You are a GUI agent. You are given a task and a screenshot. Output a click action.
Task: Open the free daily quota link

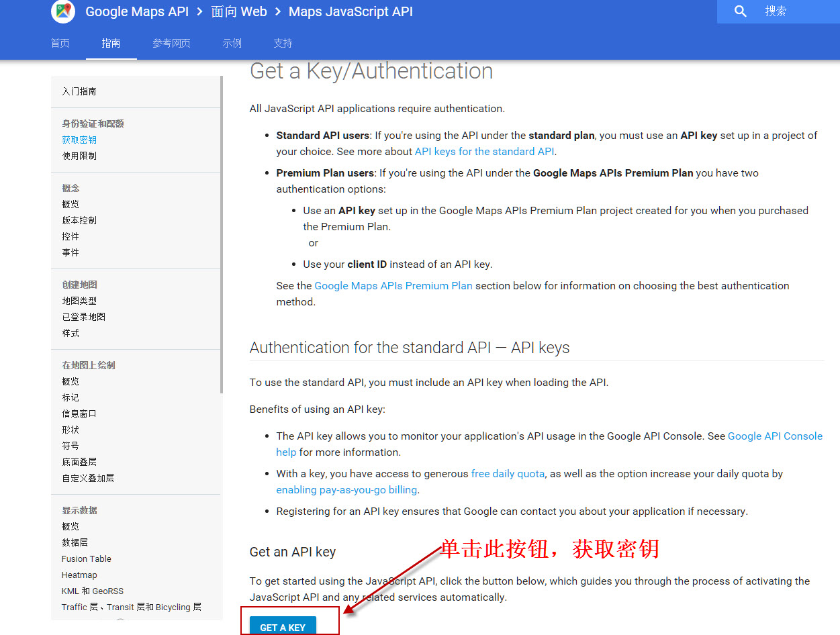click(508, 474)
